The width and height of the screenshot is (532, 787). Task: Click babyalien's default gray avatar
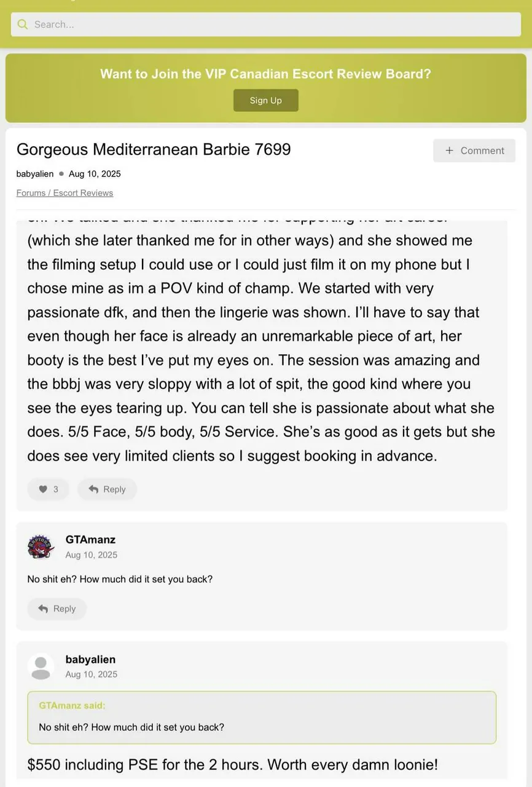point(41,666)
